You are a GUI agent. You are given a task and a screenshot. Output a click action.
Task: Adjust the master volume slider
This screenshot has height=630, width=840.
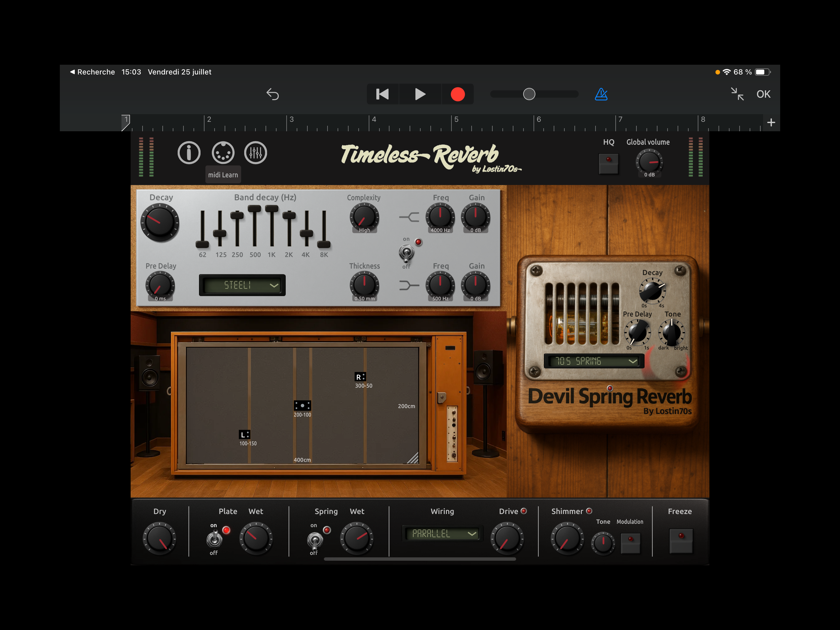tap(529, 94)
